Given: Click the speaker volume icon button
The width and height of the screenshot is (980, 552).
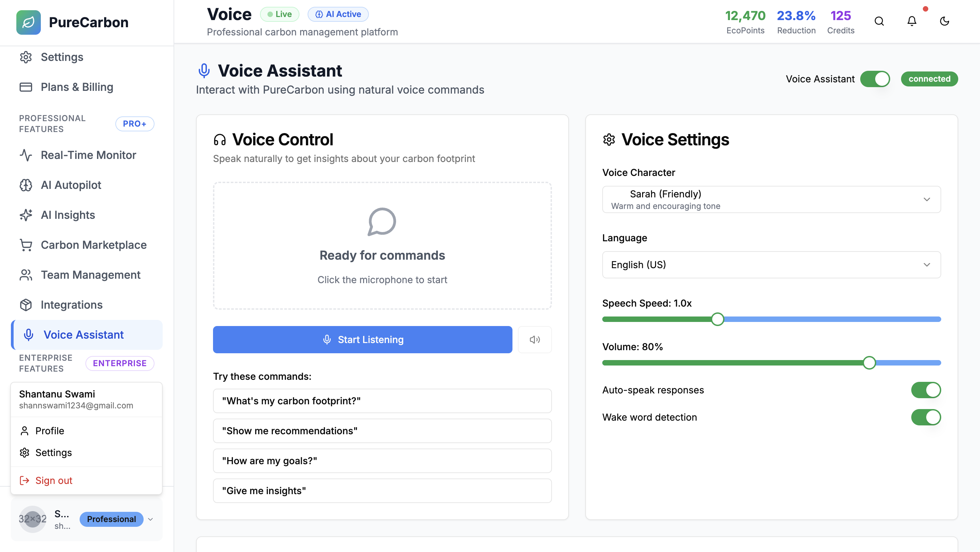Looking at the screenshot, I should click(x=535, y=339).
